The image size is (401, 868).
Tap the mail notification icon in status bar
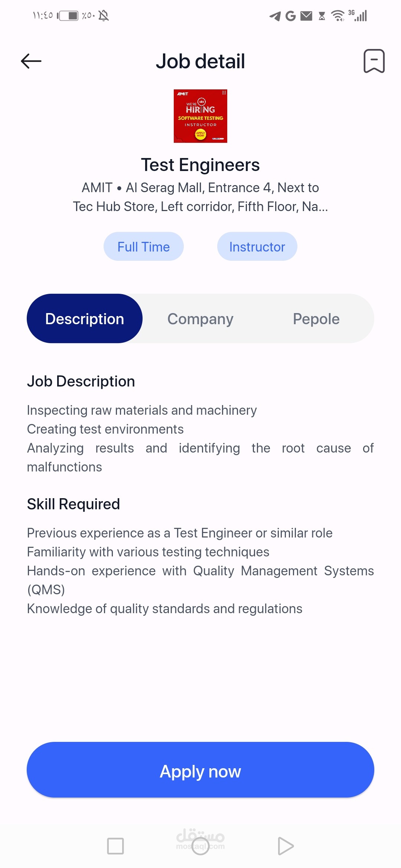pos(306,16)
